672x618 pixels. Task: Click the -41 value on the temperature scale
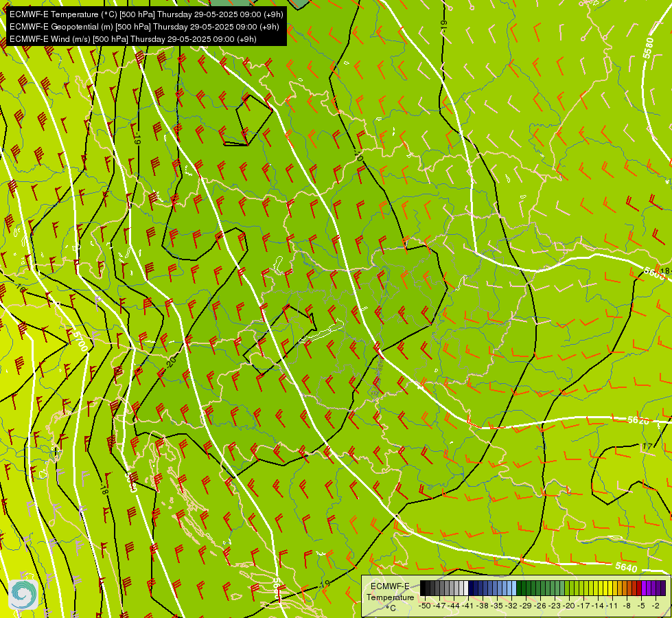click(x=467, y=606)
